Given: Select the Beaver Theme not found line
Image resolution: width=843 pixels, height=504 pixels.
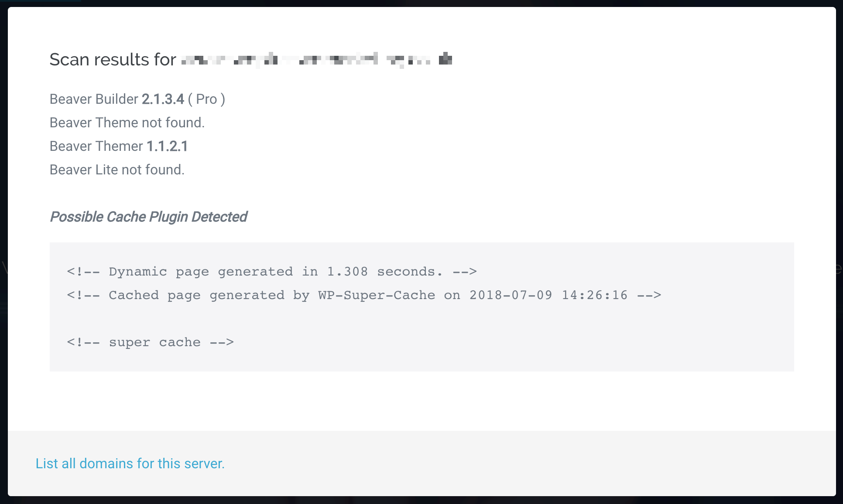Looking at the screenshot, I should [x=127, y=123].
